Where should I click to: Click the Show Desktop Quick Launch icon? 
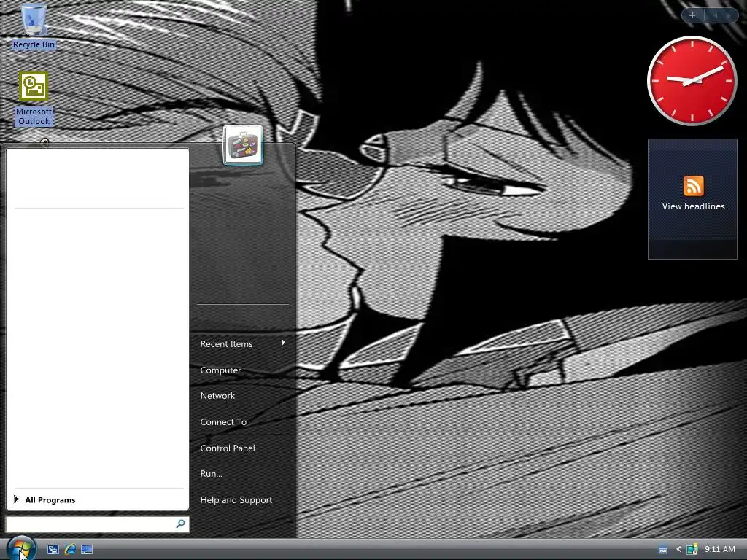[87, 550]
